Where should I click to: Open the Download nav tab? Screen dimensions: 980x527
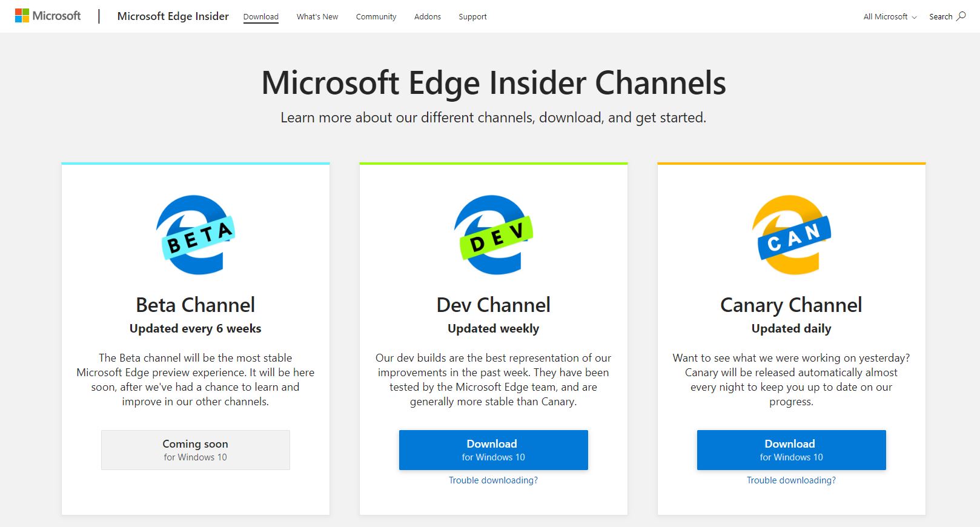click(x=261, y=17)
